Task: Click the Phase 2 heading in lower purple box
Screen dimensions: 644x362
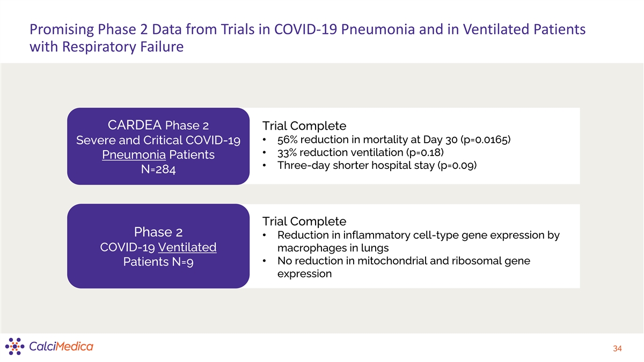Action: [158, 232]
